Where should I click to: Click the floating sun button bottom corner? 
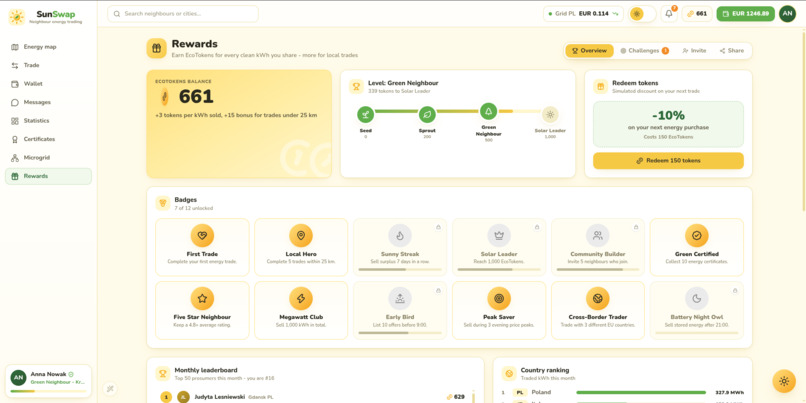point(784,381)
